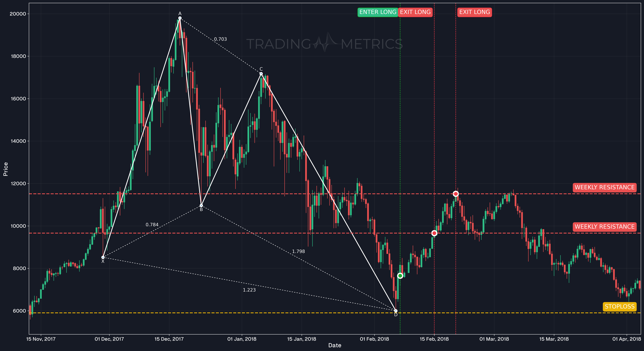Click the 1.223 ratio label
Image resolution: width=644 pixels, height=351 pixels.
[249, 290]
